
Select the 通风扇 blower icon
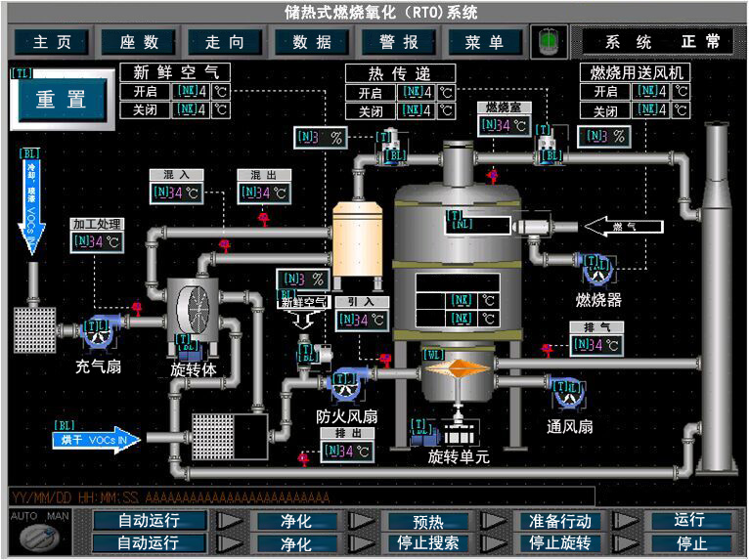pos(568,393)
